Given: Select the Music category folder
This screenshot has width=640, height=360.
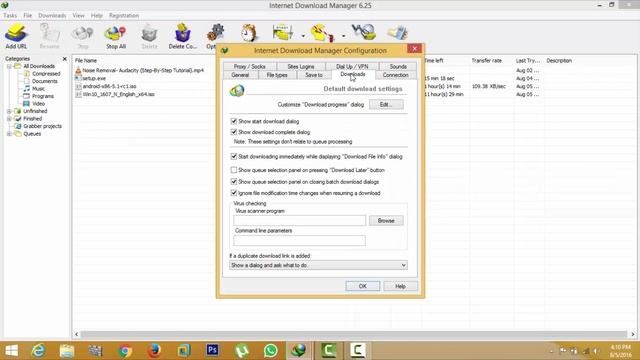Looking at the screenshot, I should click(38, 89).
